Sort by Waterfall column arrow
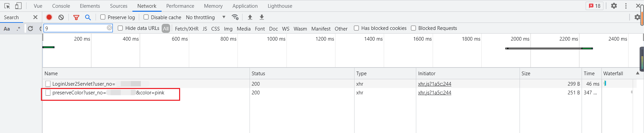 637,73
